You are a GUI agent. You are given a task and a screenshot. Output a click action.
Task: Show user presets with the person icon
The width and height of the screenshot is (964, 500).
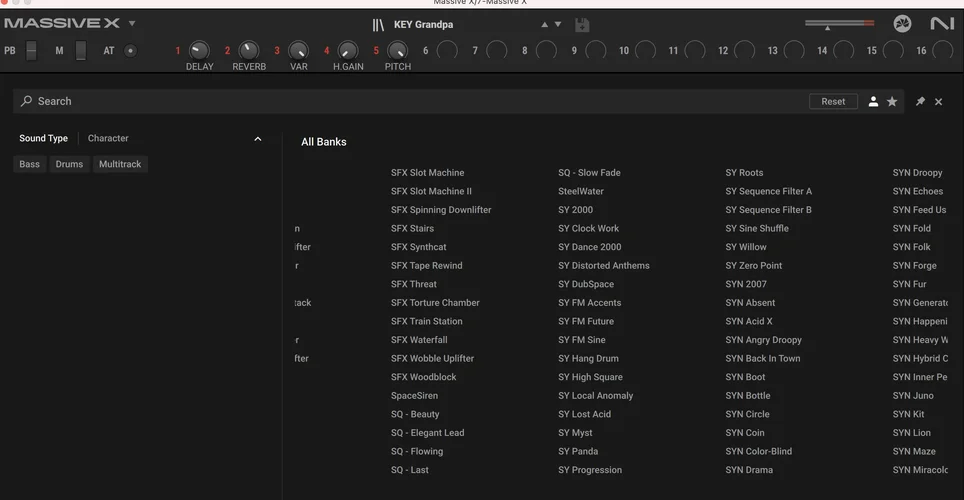[873, 102]
